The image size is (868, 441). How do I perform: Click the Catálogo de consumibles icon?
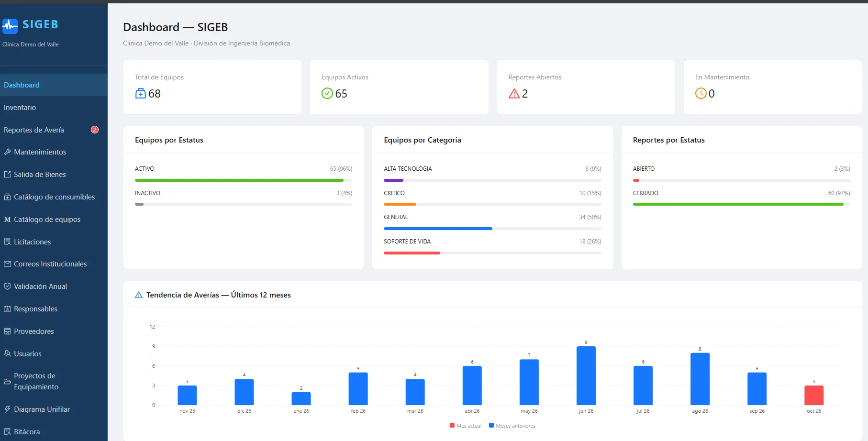pyautogui.click(x=7, y=197)
